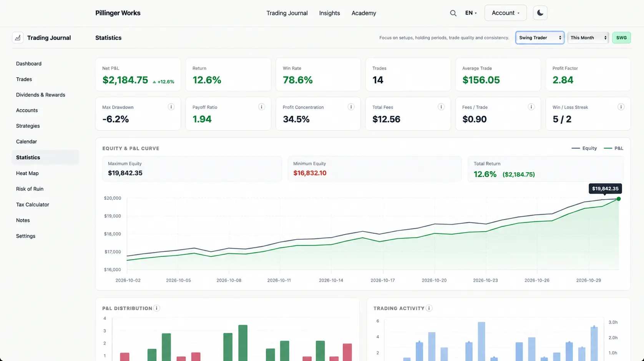Click the Trading Journal chart logo icon
Viewport: 644px width, 361px height.
(x=18, y=38)
